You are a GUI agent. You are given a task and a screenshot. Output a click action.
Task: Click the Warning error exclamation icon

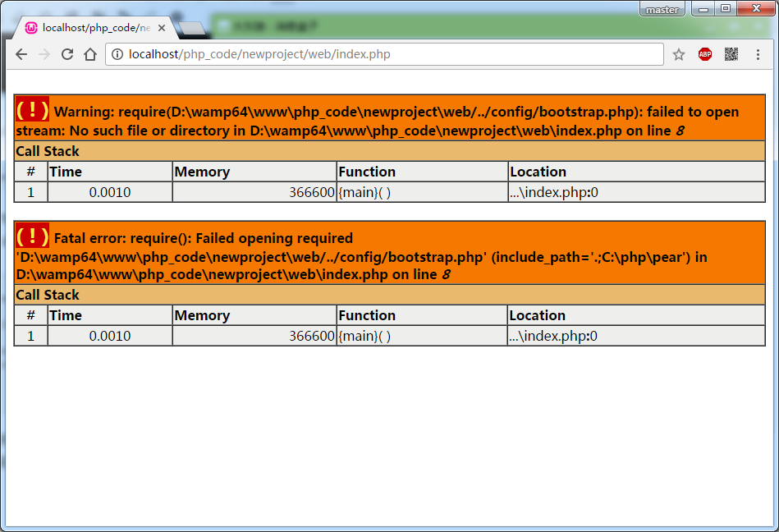click(x=33, y=109)
